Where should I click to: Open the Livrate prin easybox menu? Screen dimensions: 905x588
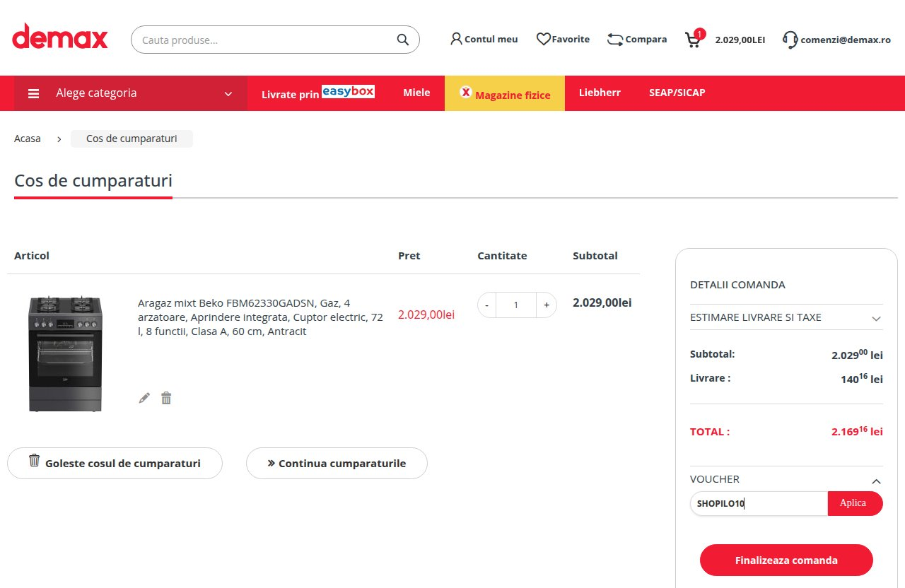[318, 93]
